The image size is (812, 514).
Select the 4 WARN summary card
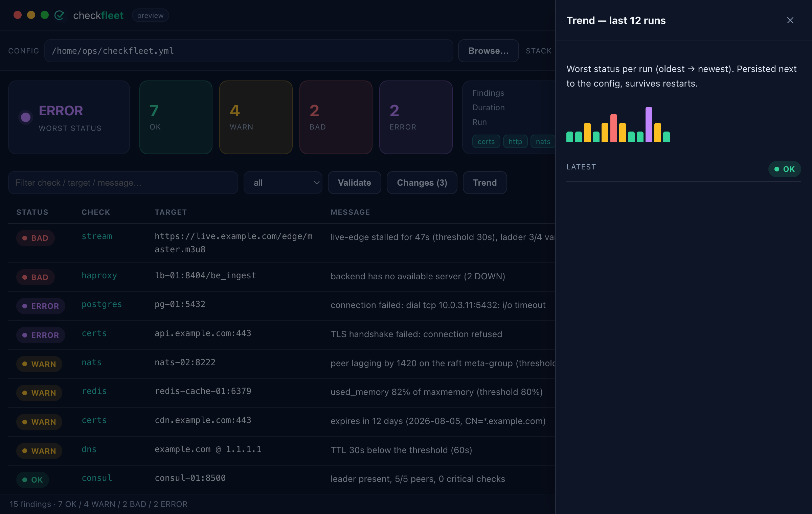coord(256,117)
